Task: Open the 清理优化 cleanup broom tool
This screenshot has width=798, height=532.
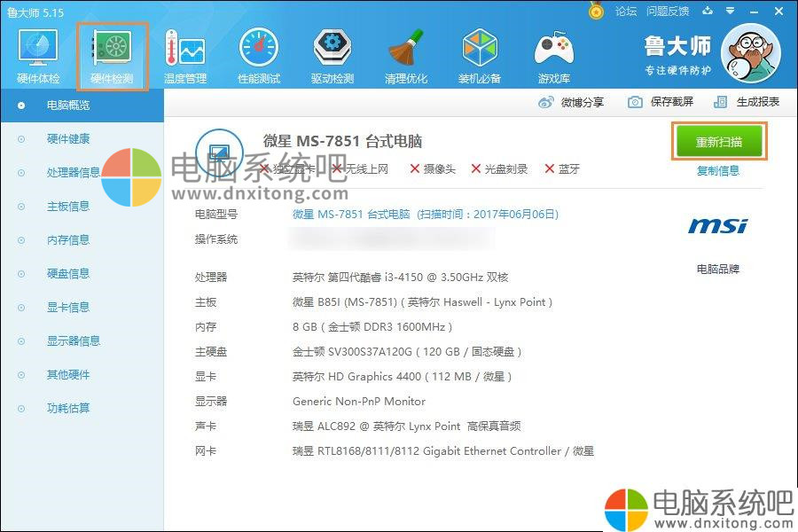Action: click(x=406, y=57)
